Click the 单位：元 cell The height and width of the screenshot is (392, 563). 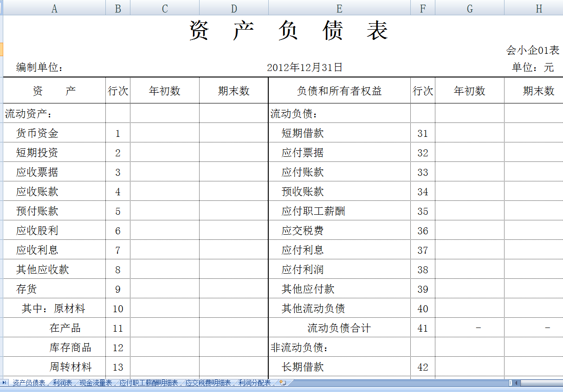click(533, 68)
